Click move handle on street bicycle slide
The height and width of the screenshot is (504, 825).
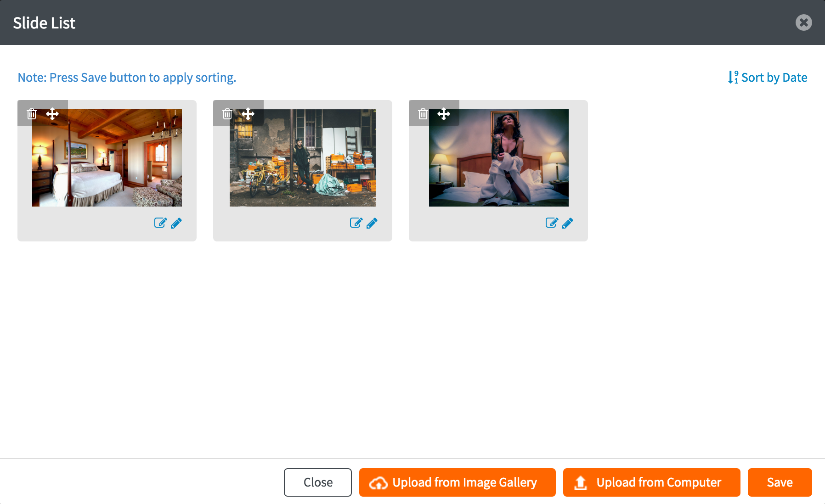pos(248,114)
